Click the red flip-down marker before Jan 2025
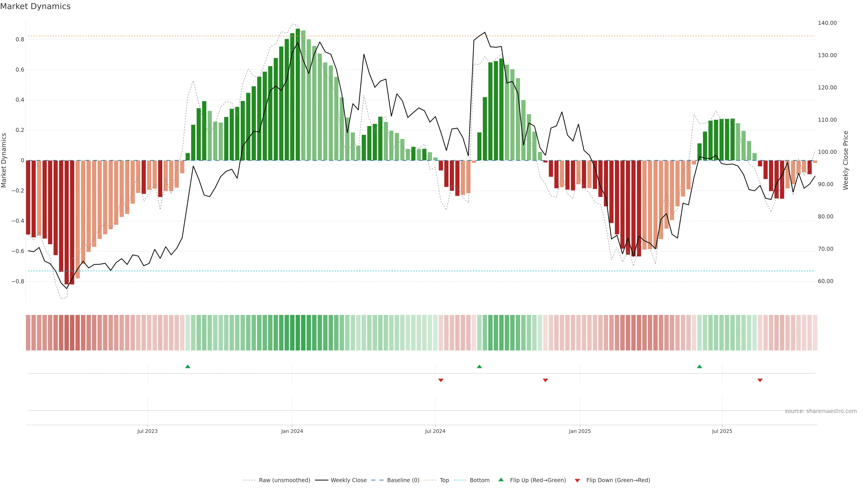Image resolution: width=868 pixels, height=488 pixels. 545,380
